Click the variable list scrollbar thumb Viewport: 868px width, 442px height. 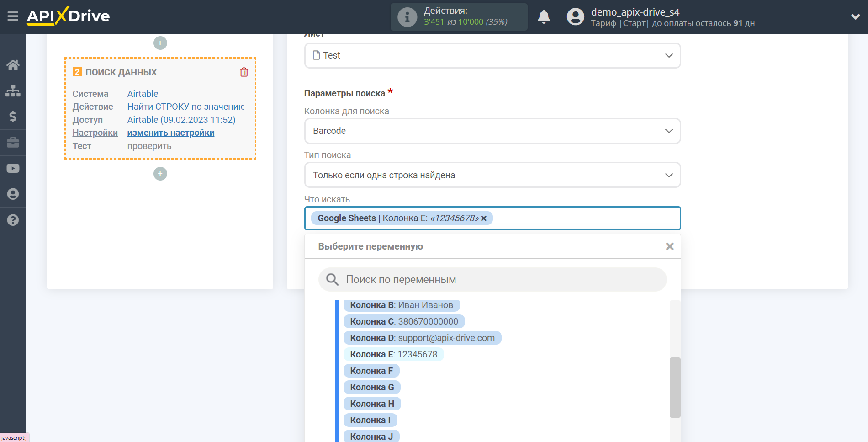(x=675, y=387)
